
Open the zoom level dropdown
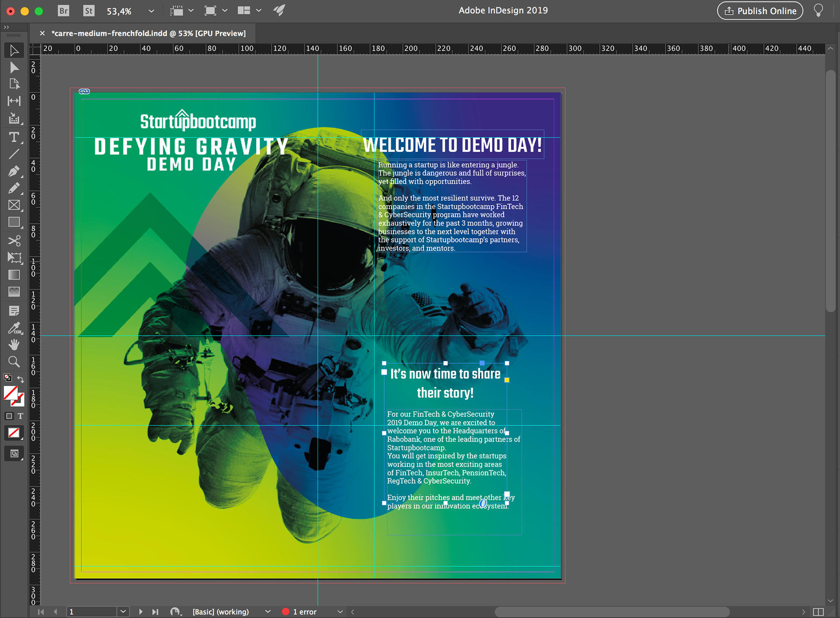[151, 11]
